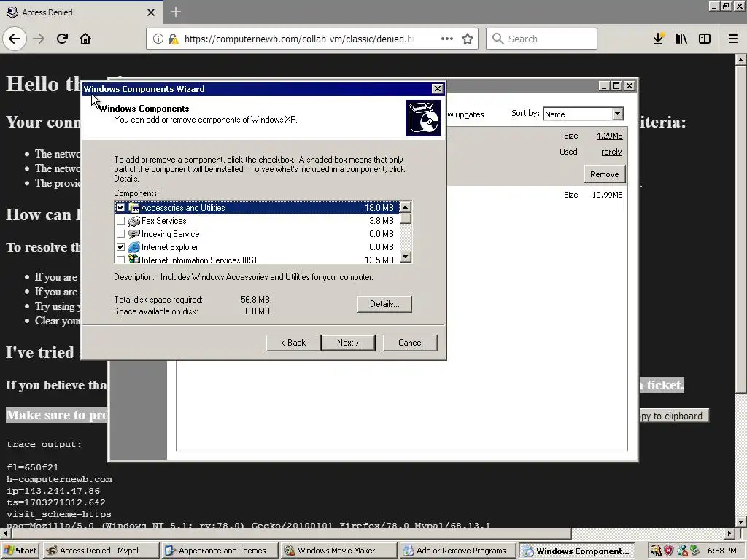Click the taskbar clock showing 6:58 PM
Screen dimensions: 747x560
click(x=722, y=551)
